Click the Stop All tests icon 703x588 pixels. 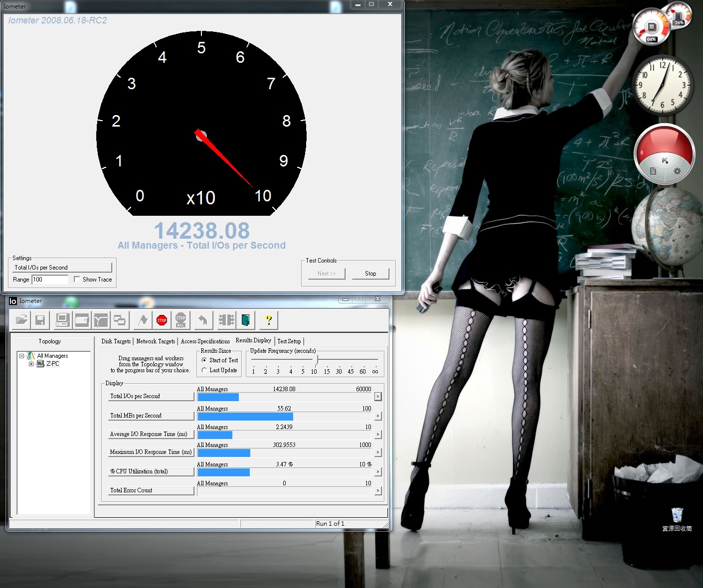pyautogui.click(x=180, y=320)
